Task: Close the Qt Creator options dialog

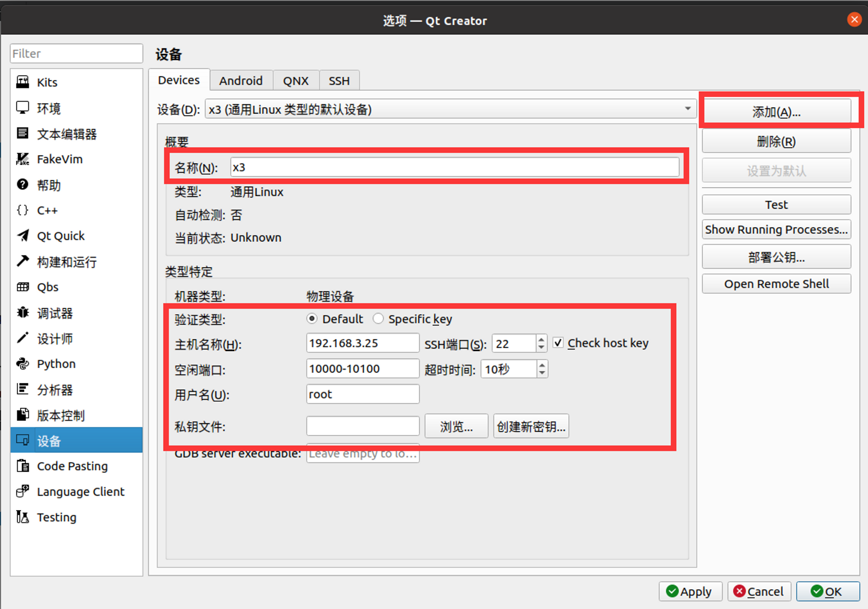Action: coord(854,20)
